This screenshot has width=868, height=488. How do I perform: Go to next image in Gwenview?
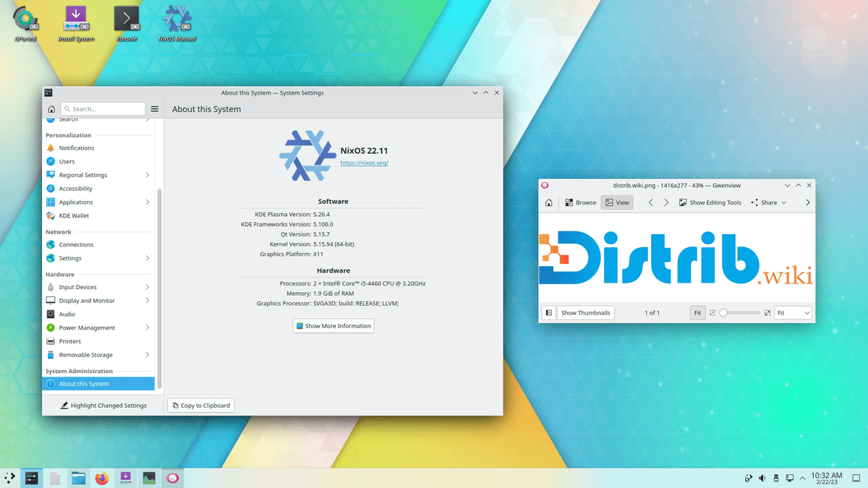tap(666, 202)
